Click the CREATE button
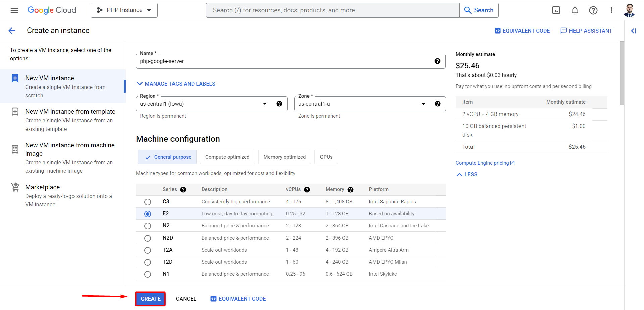Screen dimensions: 644x310 (x=151, y=299)
